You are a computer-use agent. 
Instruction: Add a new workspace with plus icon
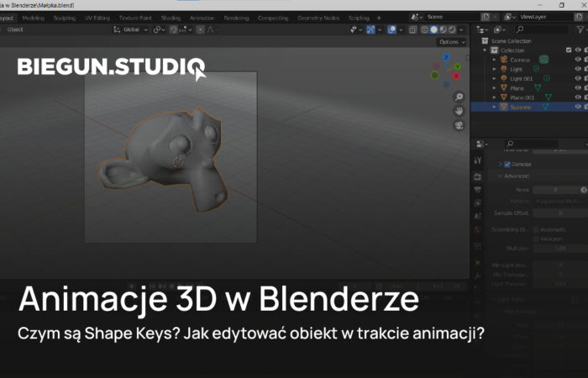coord(379,18)
